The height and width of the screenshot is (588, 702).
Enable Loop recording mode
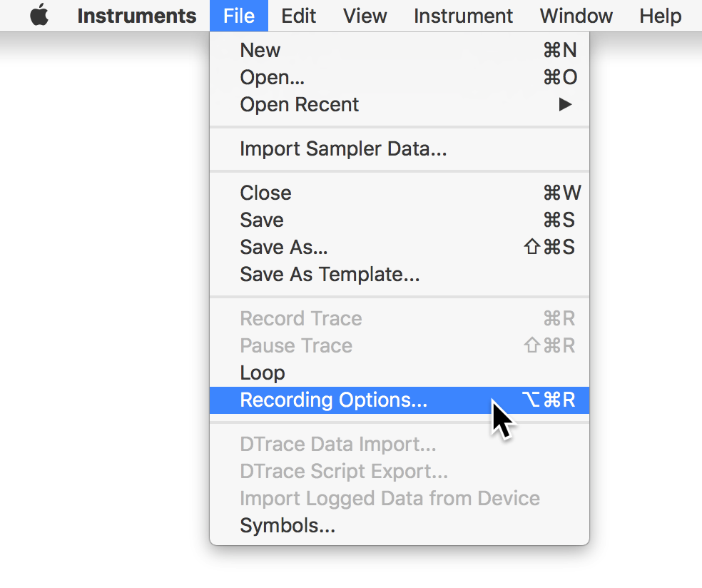coord(262,372)
